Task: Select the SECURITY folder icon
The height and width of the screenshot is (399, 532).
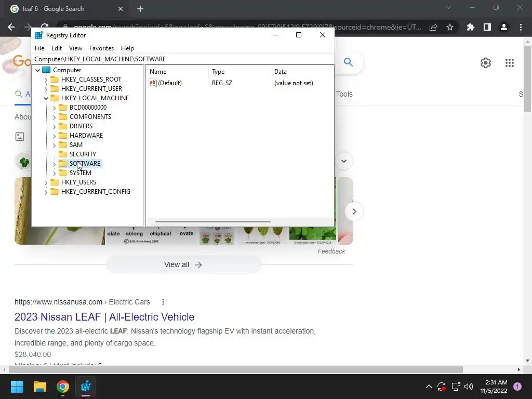Action: 63,154
